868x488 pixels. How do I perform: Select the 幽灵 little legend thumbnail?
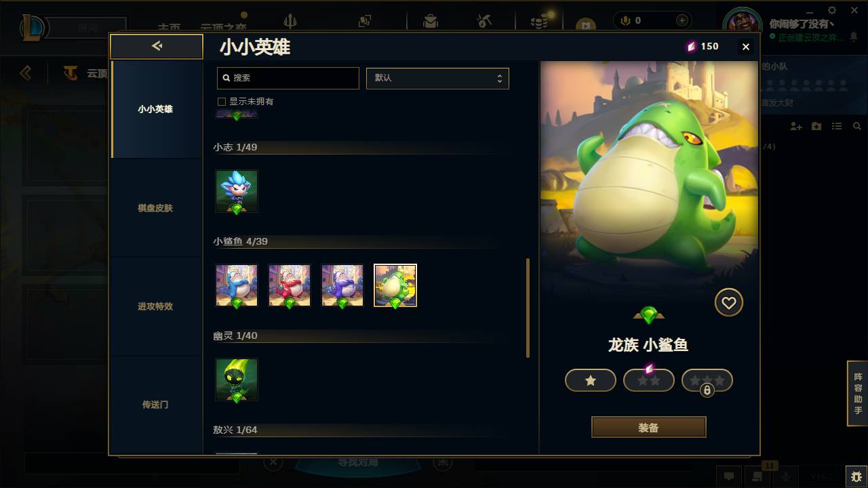(237, 380)
